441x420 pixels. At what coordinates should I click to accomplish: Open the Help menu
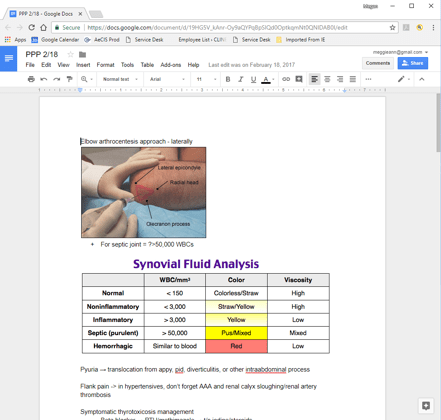[193, 65]
